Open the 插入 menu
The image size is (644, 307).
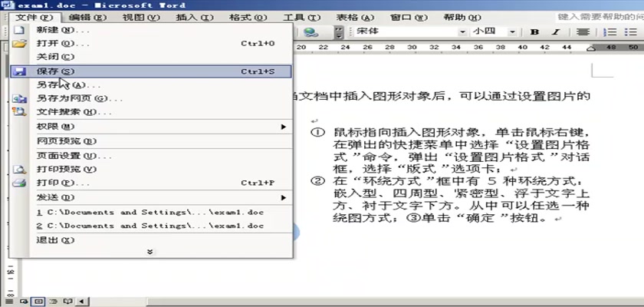coord(195,17)
